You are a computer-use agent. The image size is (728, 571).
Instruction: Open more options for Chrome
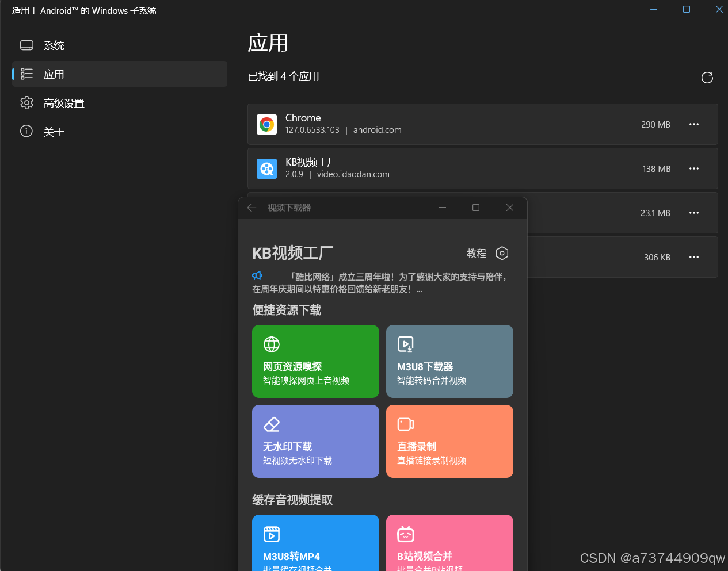[x=694, y=124]
